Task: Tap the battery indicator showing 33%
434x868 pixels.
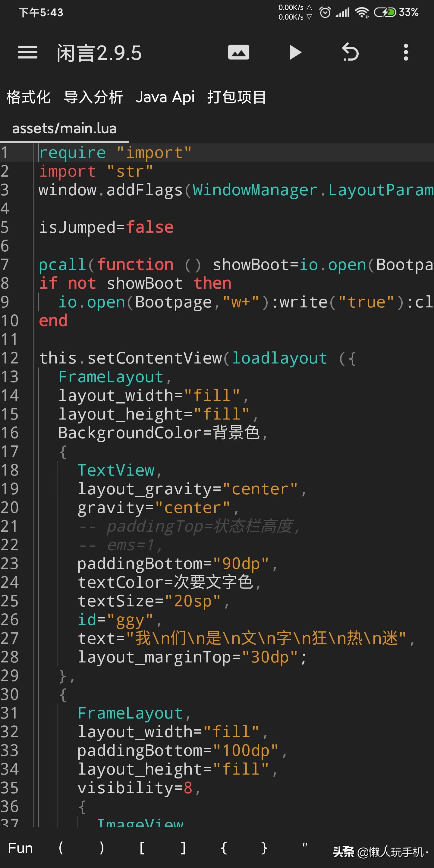Action: [x=396, y=12]
